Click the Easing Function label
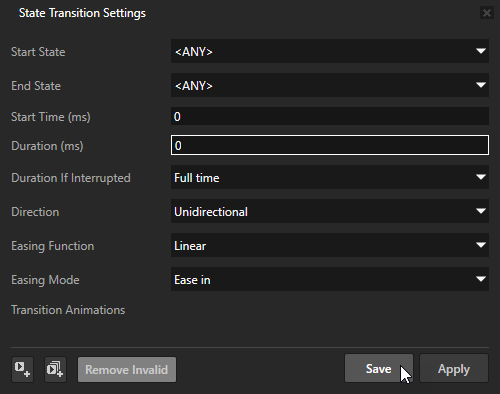This screenshot has width=500, height=394. (x=53, y=246)
